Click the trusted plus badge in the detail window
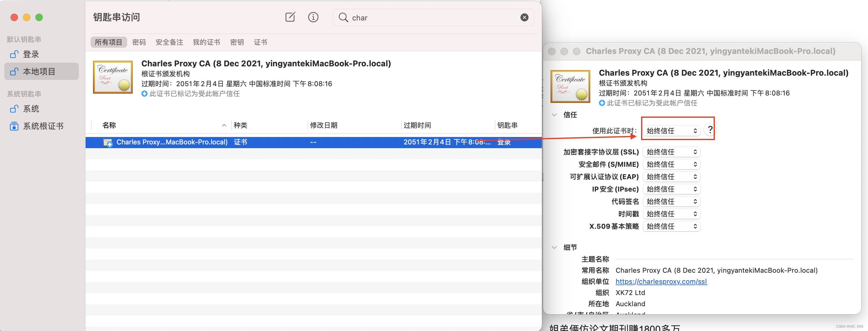The width and height of the screenshot is (868, 331). [x=602, y=103]
